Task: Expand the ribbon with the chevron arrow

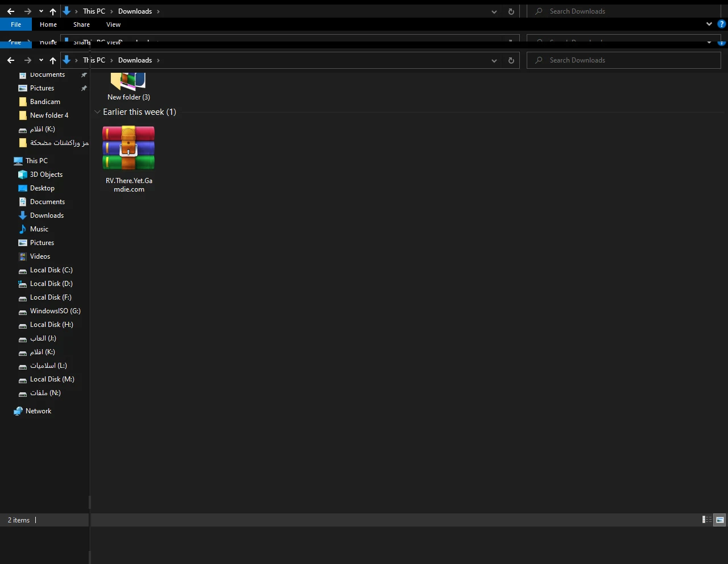Action: pos(709,24)
